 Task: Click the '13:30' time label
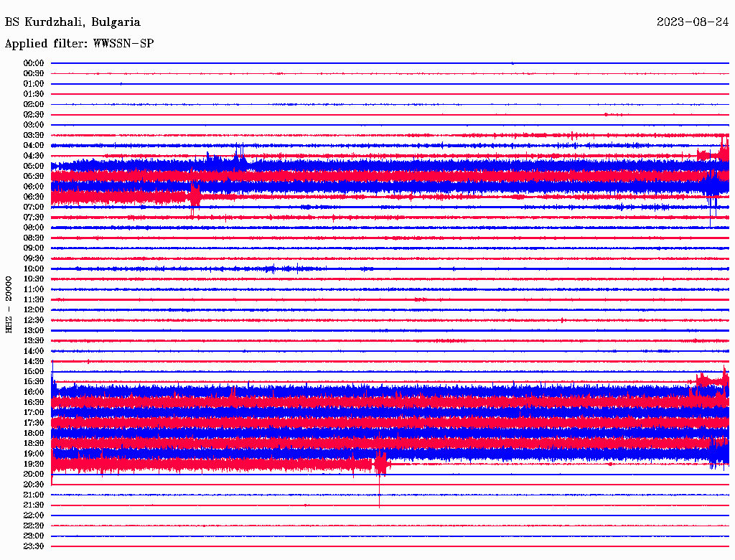pyautogui.click(x=34, y=340)
